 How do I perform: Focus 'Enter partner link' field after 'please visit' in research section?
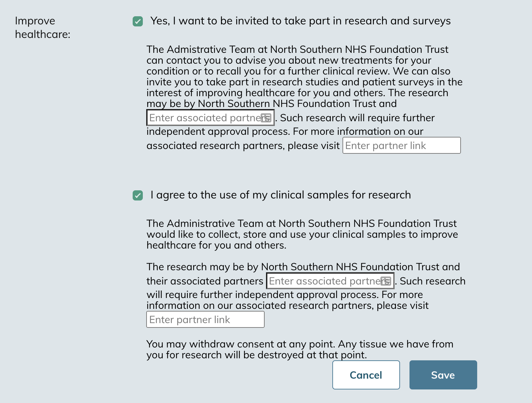401,146
